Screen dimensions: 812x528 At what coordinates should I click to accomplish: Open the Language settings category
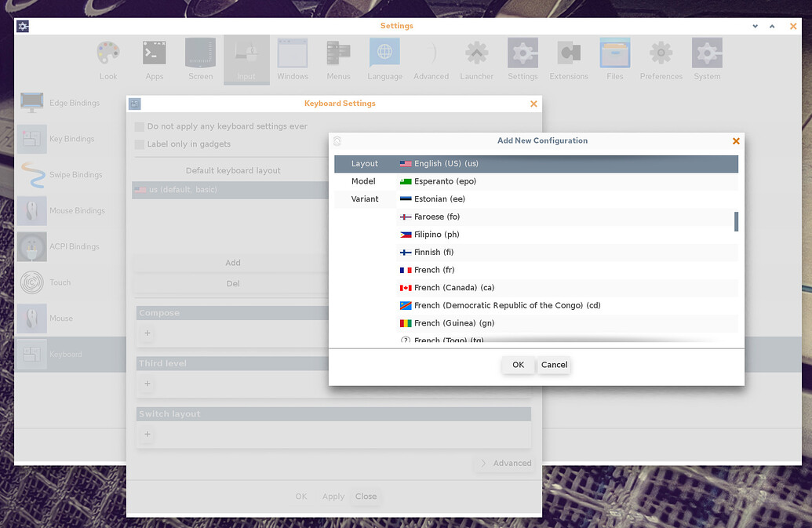(384, 59)
